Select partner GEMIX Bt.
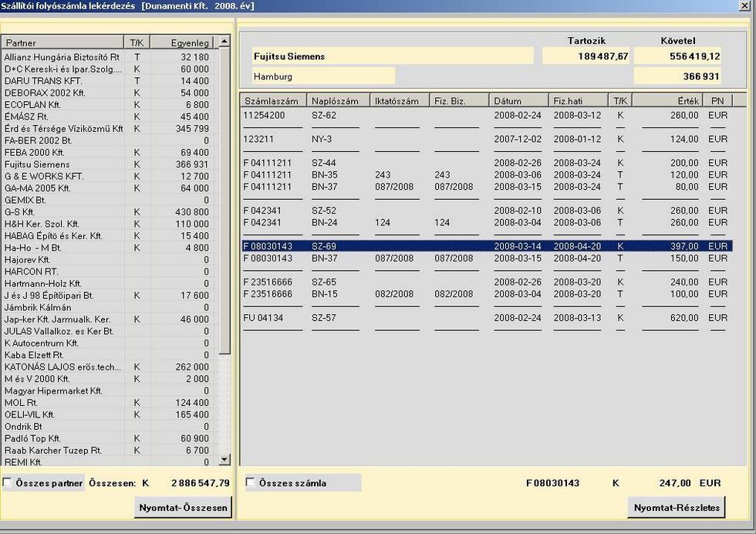This screenshot has width=756, height=534. [x=110, y=200]
